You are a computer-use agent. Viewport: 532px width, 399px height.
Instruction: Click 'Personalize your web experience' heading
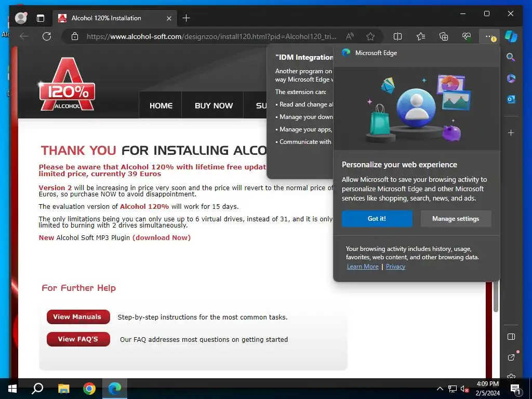pyautogui.click(x=400, y=165)
